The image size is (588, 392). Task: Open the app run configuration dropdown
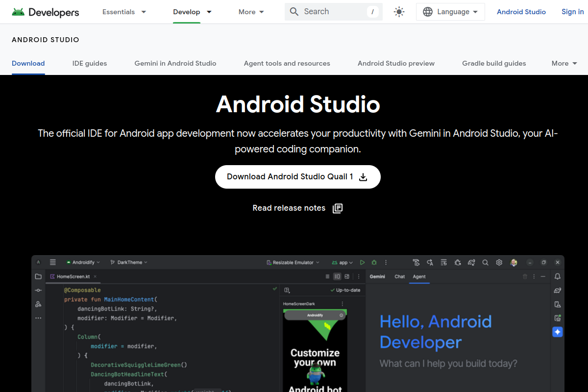pos(343,263)
